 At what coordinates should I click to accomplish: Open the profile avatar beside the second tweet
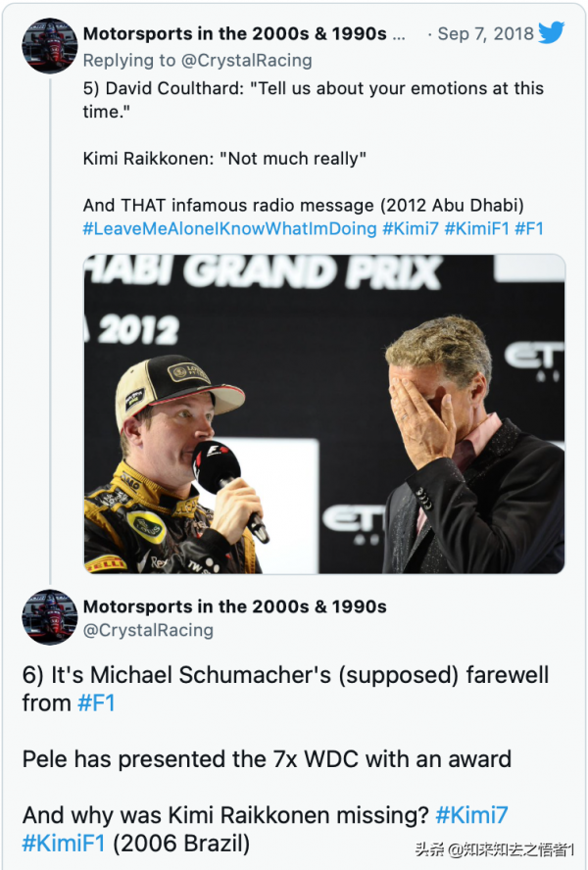(x=49, y=617)
